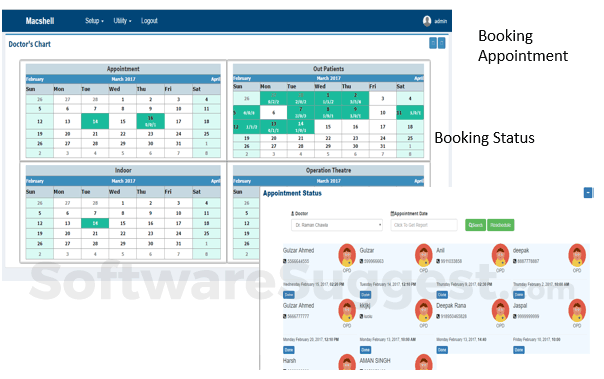604x379 pixels.
Task: Click the admin username label
Action: coord(441,21)
